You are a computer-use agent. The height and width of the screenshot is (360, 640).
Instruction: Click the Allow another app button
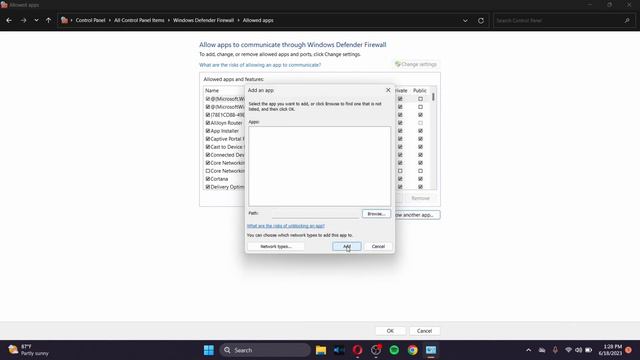(418, 215)
